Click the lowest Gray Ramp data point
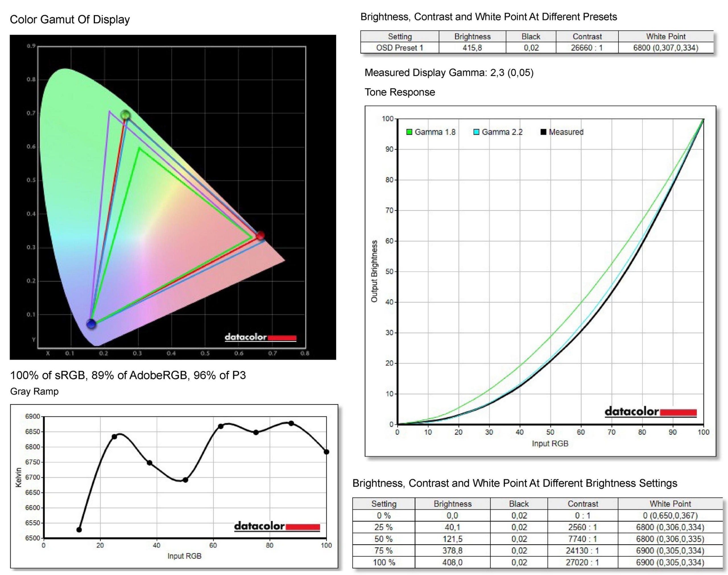Screen dimensions: 728x575 (79, 530)
